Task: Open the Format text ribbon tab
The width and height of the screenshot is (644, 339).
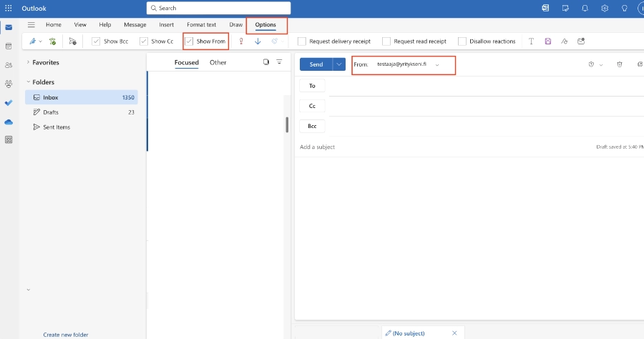Action: 201,24
